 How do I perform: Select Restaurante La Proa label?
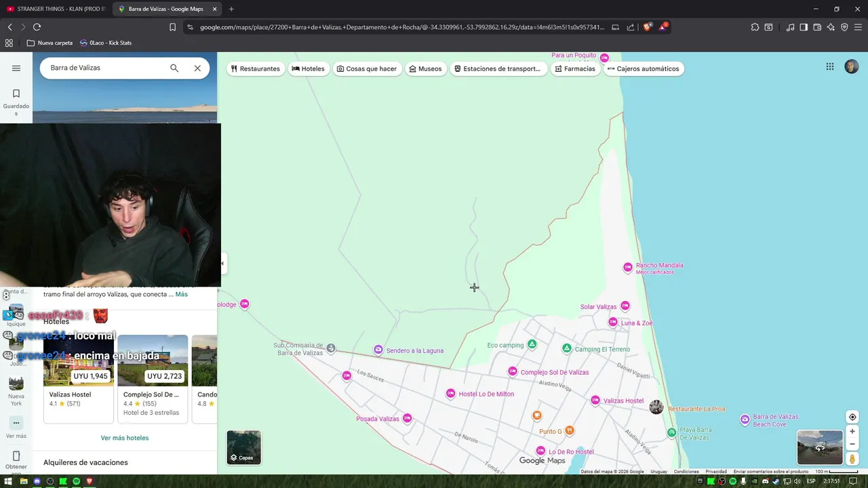[696, 409]
